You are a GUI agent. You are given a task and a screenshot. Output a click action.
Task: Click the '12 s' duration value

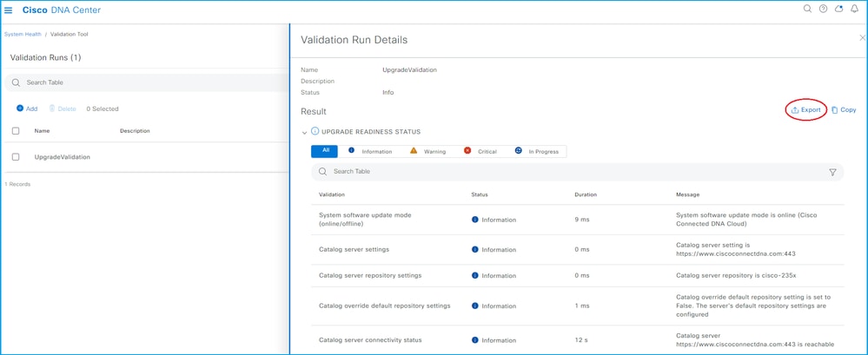[x=580, y=340]
